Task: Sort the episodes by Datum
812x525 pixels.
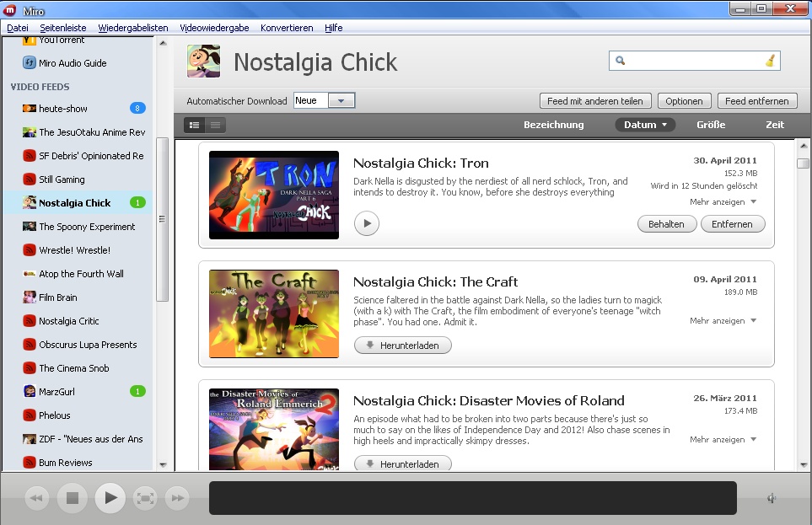Action: point(645,125)
